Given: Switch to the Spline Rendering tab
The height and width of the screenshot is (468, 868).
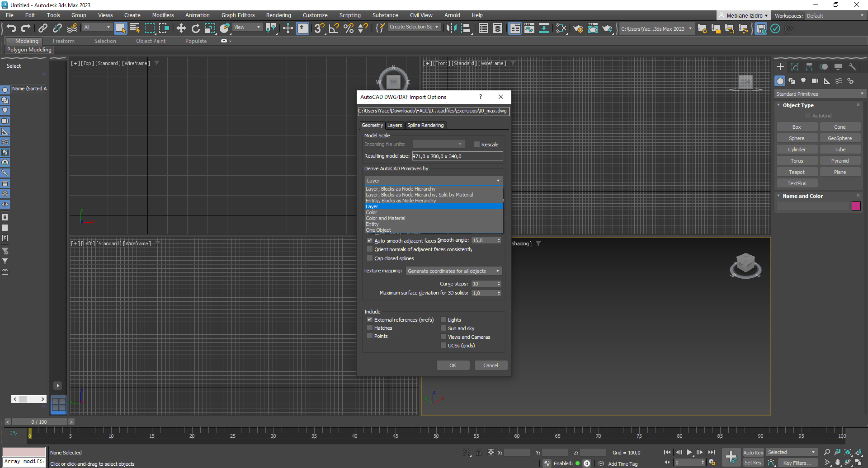Looking at the screenshot, I should tap(425, 126).
